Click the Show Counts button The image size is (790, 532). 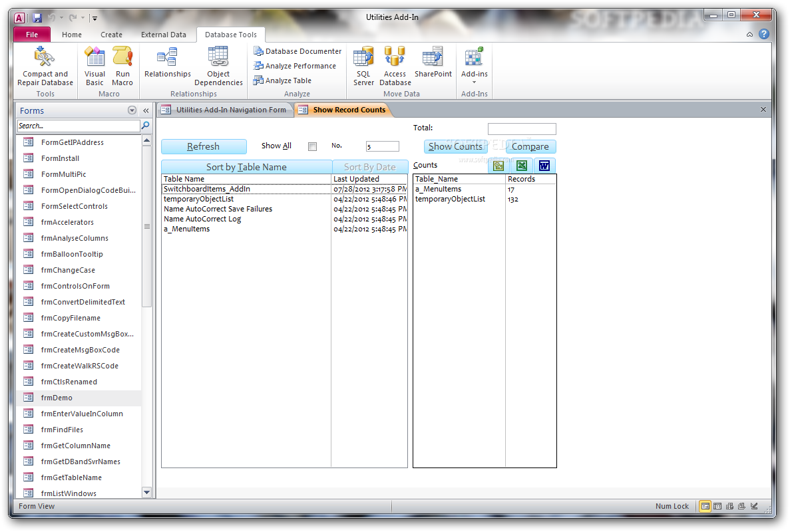click(x=455, y=146)
